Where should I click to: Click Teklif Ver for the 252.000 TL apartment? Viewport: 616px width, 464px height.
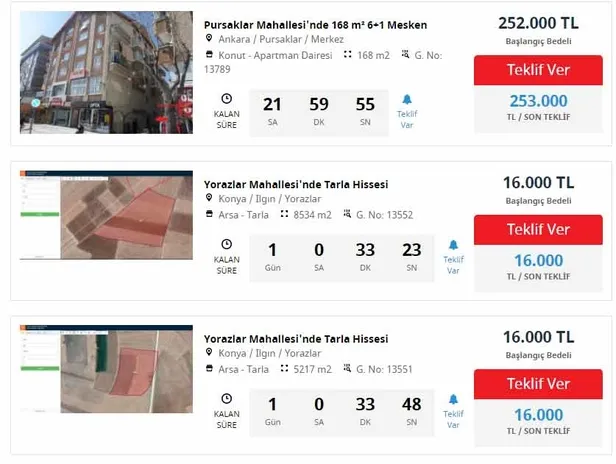point(538,70)
